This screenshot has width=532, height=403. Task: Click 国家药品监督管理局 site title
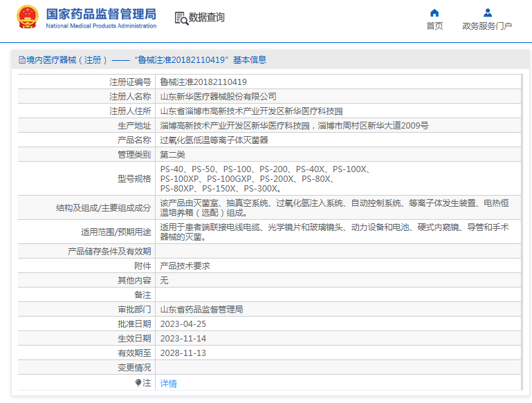[101, 15]
